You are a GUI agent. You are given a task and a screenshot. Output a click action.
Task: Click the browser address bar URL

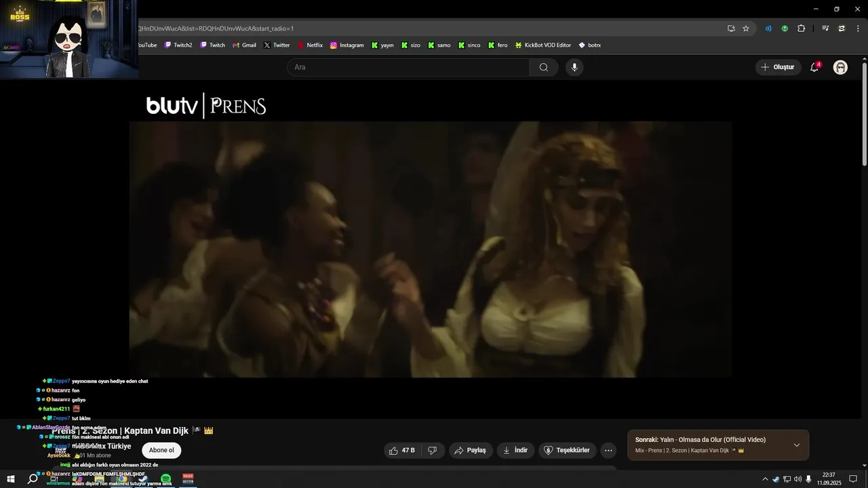pyautogui.click(x=215, y=28)
